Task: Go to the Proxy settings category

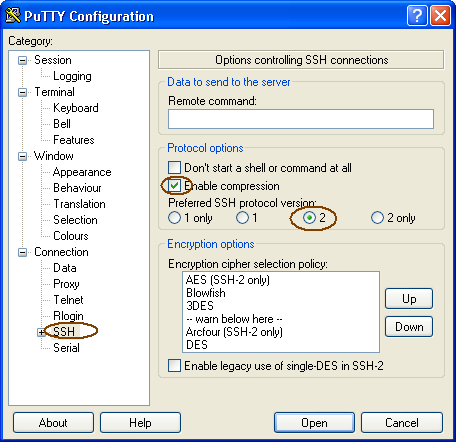Action: tap(66, 284)
